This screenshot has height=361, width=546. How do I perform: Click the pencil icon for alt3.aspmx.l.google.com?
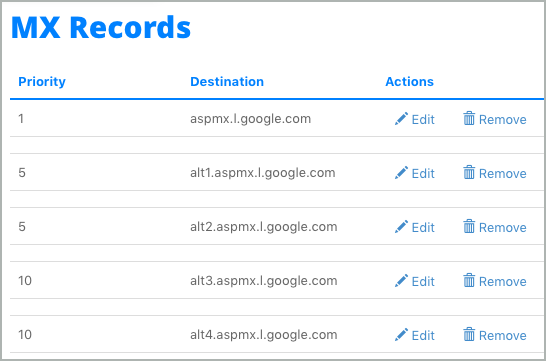401,281
